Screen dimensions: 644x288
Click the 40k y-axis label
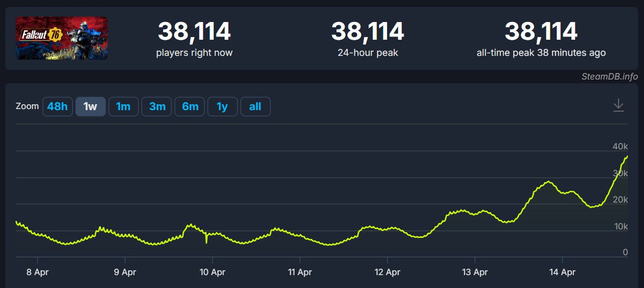pyautogui.click(x=620, y=146)
